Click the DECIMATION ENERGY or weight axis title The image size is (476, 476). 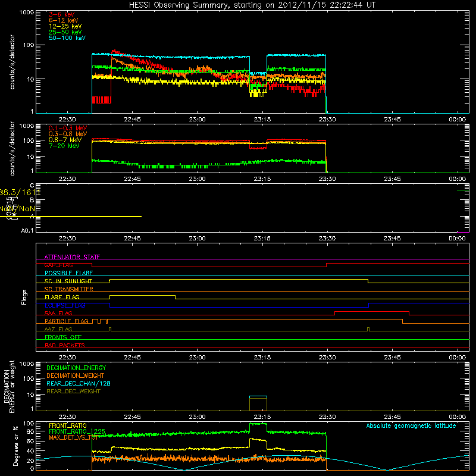tap(9, 386)
